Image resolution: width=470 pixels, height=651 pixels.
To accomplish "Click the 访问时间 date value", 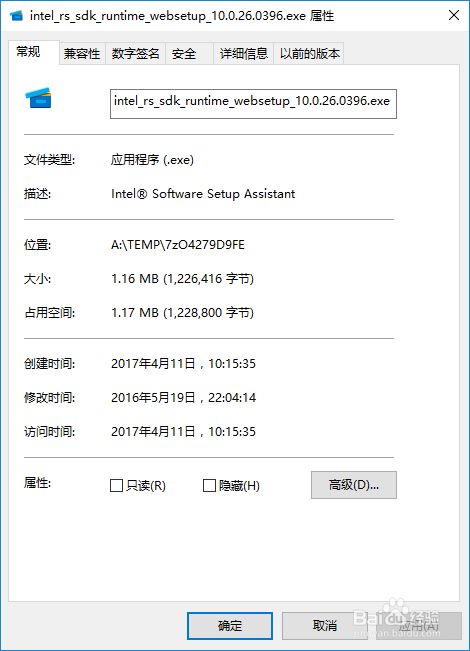I will tap(183, 432).
